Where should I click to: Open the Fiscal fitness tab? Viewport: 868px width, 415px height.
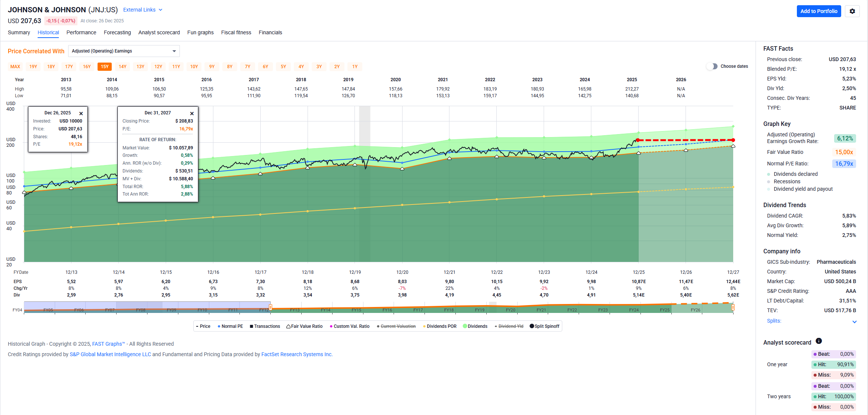(236, 32)
